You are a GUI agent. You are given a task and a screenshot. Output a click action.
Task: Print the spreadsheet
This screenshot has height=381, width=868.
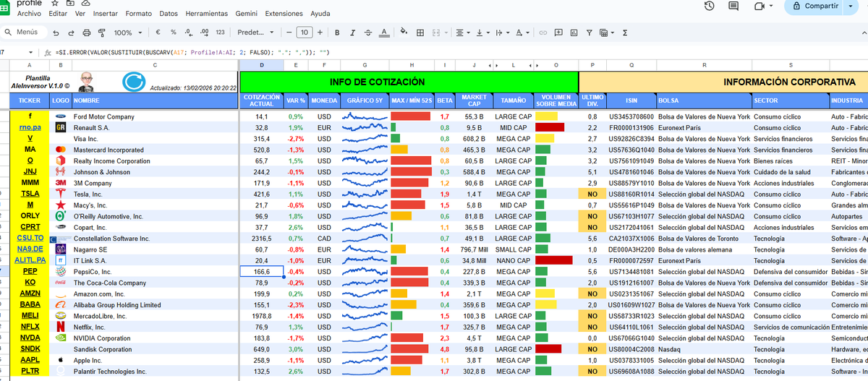pos(87,33)
